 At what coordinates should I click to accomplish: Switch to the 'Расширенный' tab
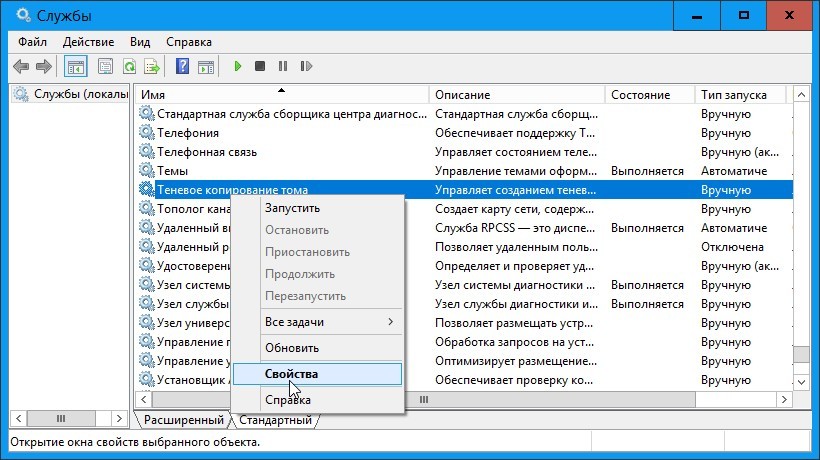[183, 421]
